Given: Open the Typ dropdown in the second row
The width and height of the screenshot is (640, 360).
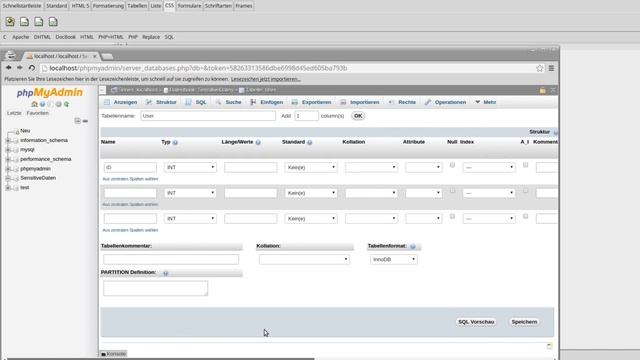Looking at the screenshot, I should click(x=190, y=193).
